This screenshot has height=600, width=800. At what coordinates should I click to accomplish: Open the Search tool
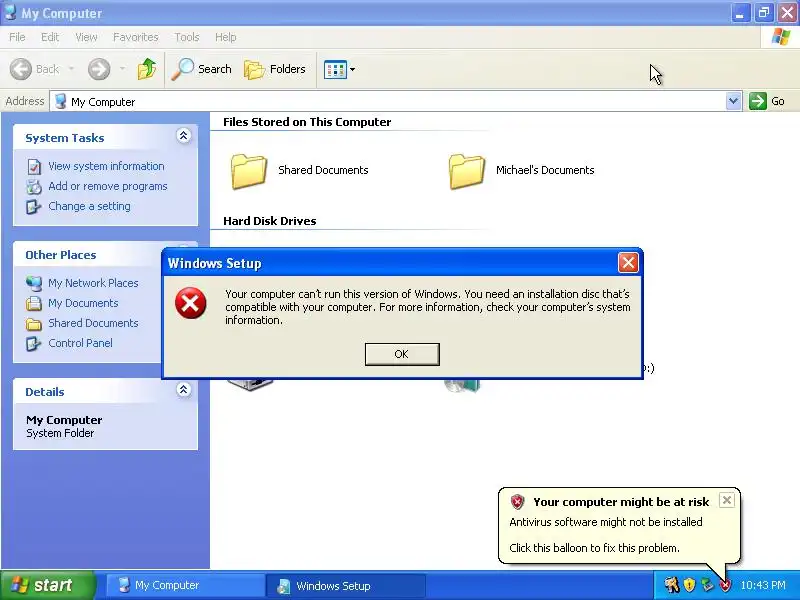[x=201, y=69]
